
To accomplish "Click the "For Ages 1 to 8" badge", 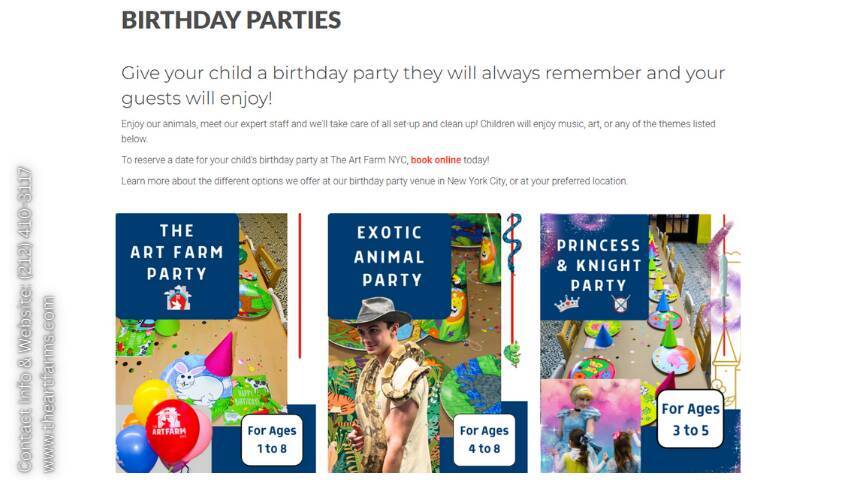I will click(272, 440).
